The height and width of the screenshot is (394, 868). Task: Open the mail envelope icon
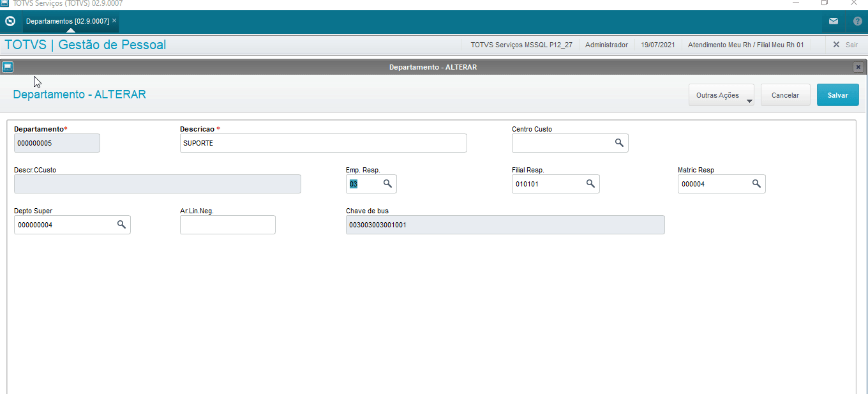tap(834, 21)
